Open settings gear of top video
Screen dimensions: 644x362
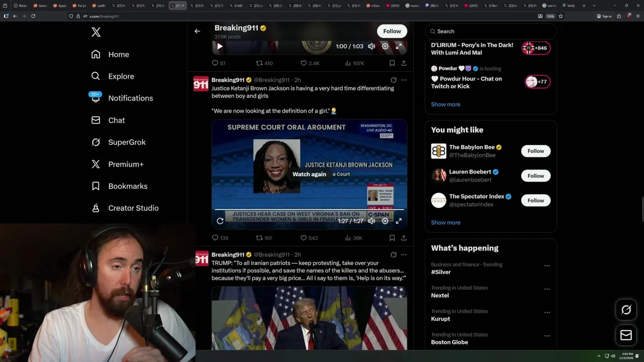(385, 46)
